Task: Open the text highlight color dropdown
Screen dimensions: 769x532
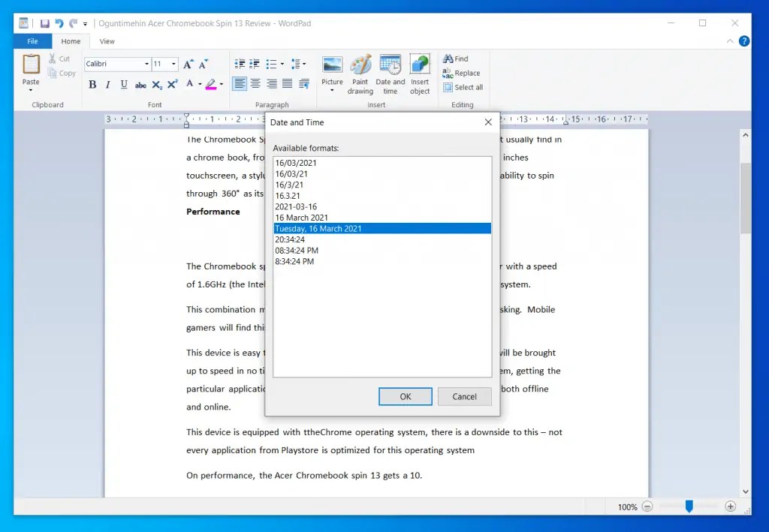Action: (221, 84)
